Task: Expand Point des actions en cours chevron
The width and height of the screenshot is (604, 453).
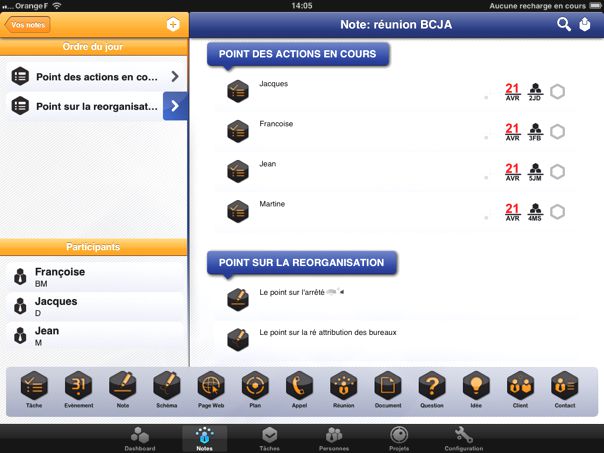Action: point(175,76)
